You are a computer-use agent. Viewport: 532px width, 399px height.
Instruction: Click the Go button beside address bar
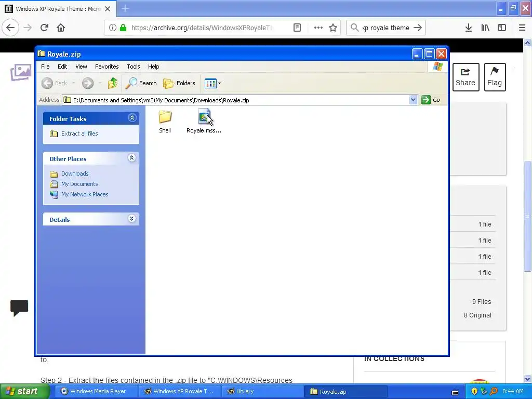(x=431, y=100)
